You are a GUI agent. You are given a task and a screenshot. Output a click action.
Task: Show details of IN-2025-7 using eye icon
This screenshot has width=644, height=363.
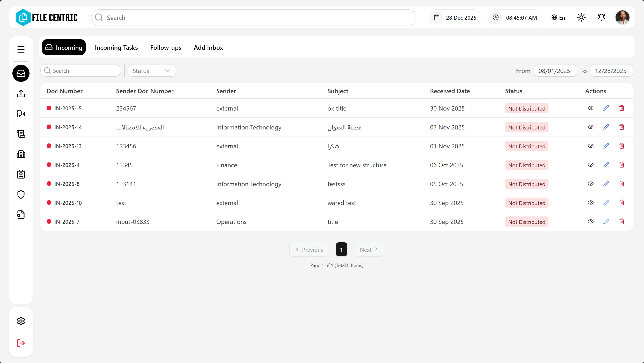point(591,222)
